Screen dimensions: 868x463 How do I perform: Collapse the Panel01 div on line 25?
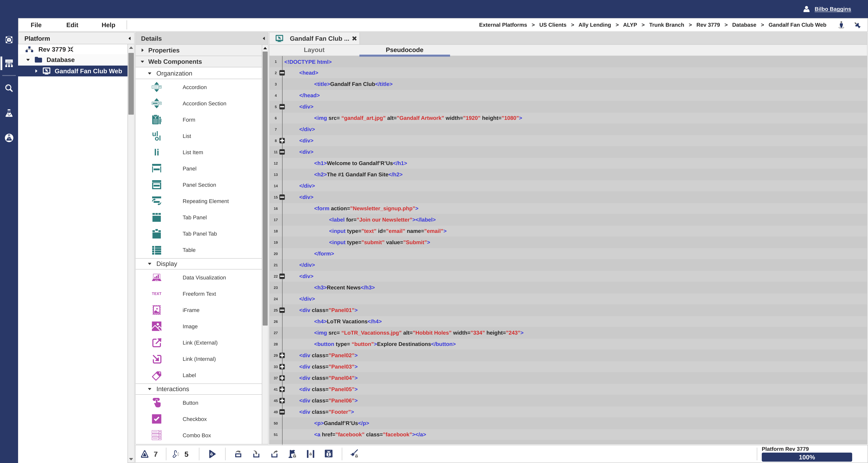[x=282, y=310]
